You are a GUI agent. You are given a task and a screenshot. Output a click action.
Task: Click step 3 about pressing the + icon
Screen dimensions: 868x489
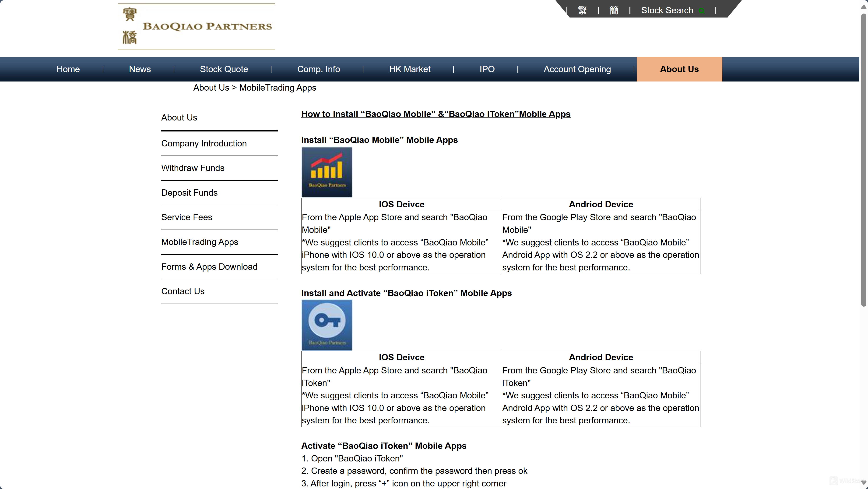pyautogui.click(x=404, y=484)
